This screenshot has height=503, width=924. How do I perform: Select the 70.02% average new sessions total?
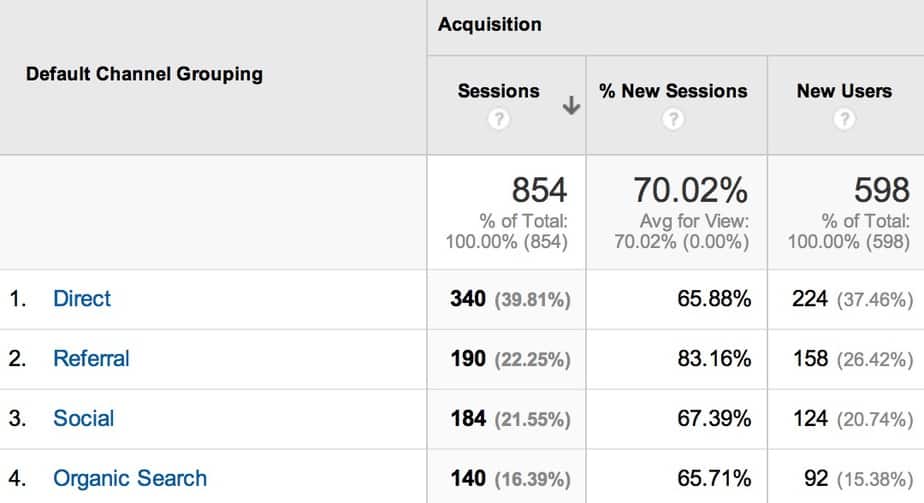click(x=691, y=189)
